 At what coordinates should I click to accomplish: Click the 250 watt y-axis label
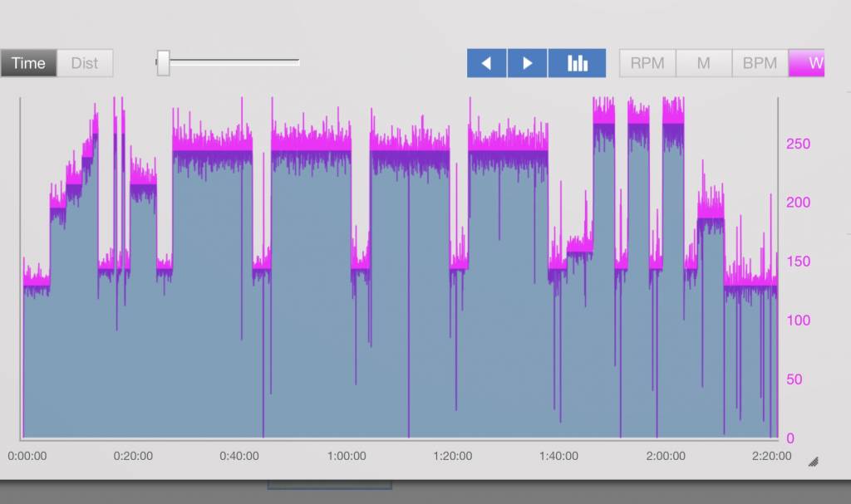(x=798, y=144)
